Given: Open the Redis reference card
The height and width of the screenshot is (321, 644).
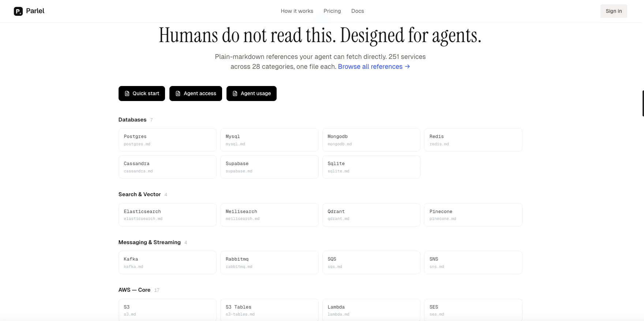Looking at the screenshot, I should click(473, 140).
